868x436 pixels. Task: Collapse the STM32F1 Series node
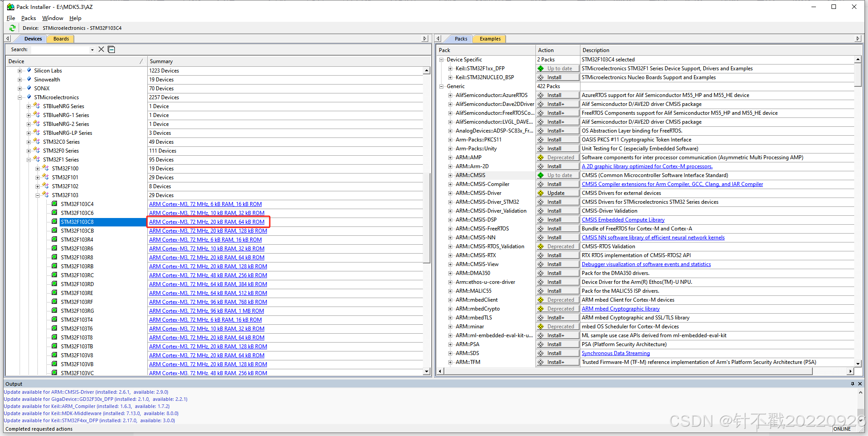28,160
